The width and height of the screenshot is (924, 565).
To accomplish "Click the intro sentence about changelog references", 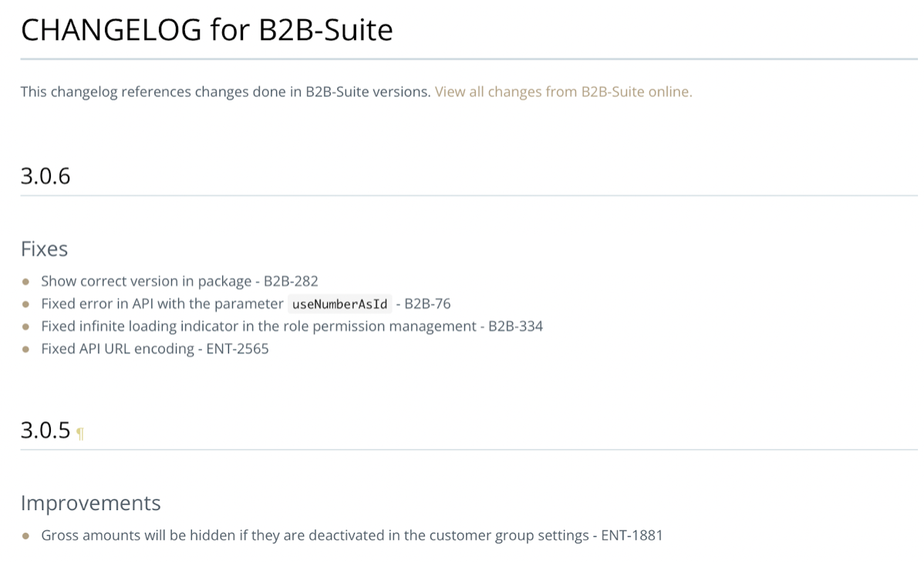I will (x=226, y=92).
